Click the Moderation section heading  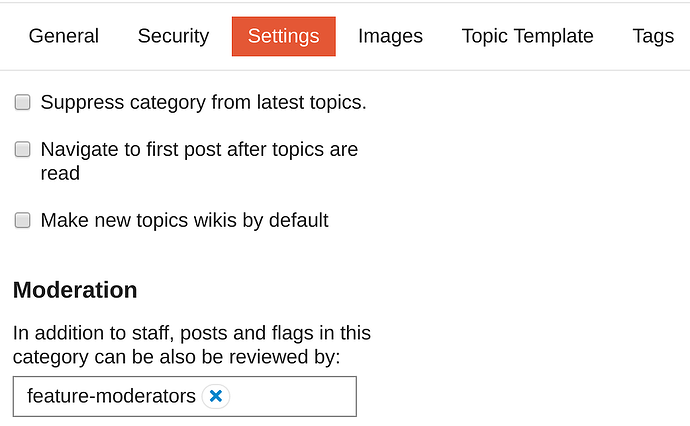pos(75,290)
